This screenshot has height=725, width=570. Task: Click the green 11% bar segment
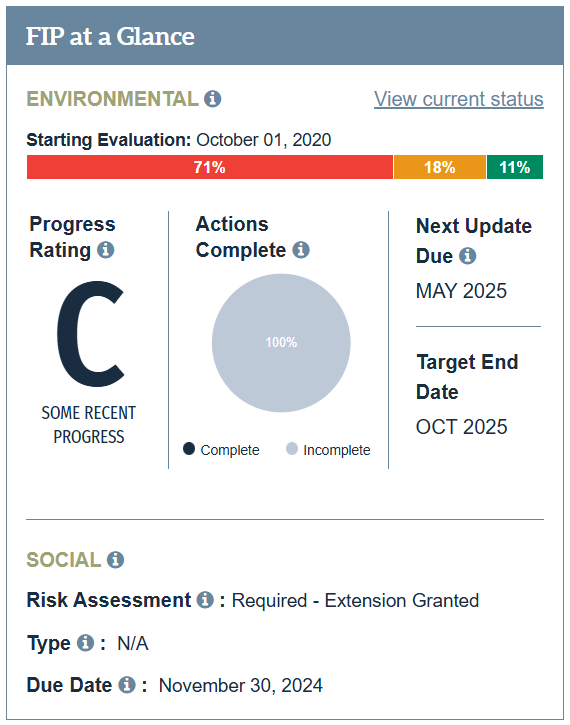[515, 167]
